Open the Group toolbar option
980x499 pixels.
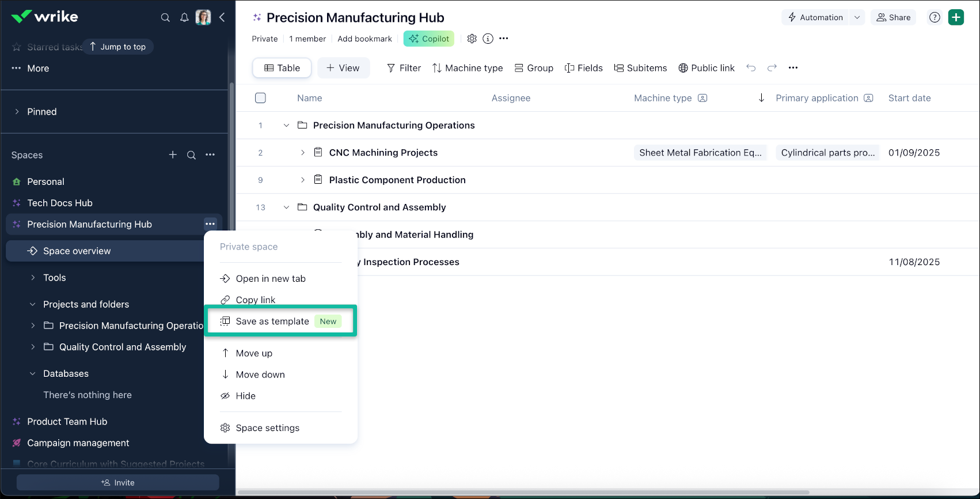[534, 67]
